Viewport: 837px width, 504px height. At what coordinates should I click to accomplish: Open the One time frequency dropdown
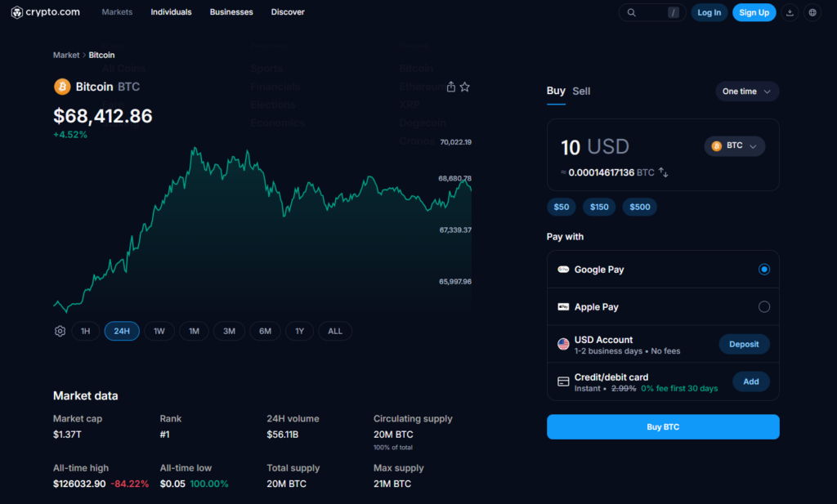coord(747,91)
